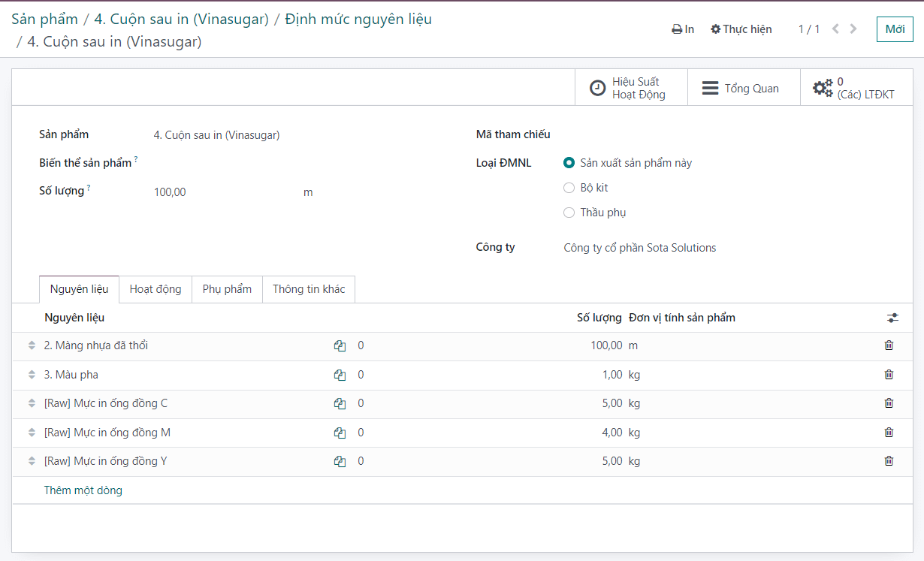This screenshot has height=561, width=924.
Task: Click the Mới button
Action: click(x=895, y=29)
